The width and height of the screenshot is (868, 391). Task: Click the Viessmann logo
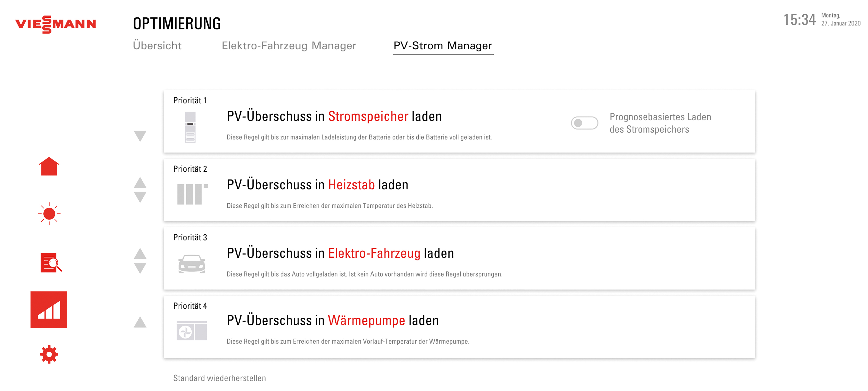tap(56, 24)
